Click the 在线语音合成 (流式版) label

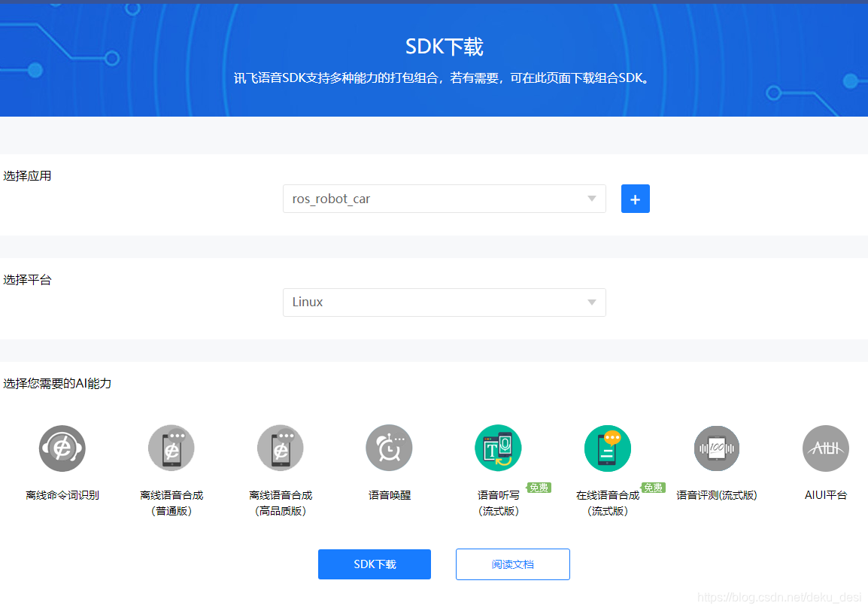(607, 503)
